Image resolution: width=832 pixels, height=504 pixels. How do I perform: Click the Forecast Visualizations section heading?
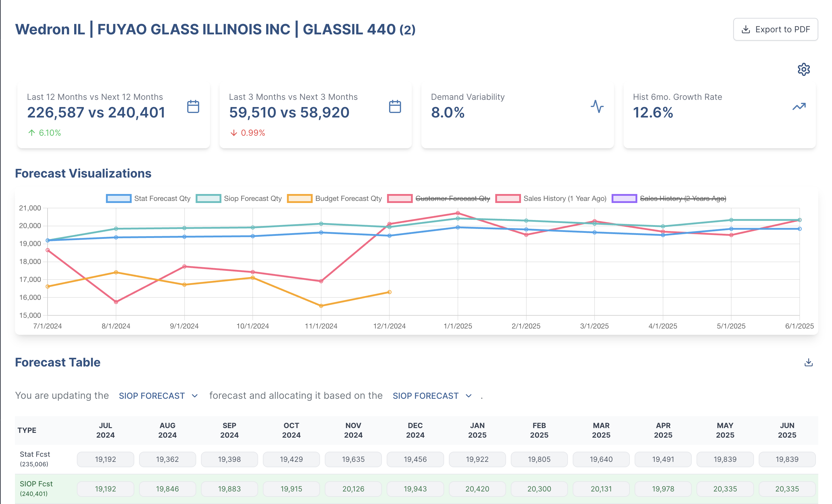pyautogui.click(x=83, y=173)
